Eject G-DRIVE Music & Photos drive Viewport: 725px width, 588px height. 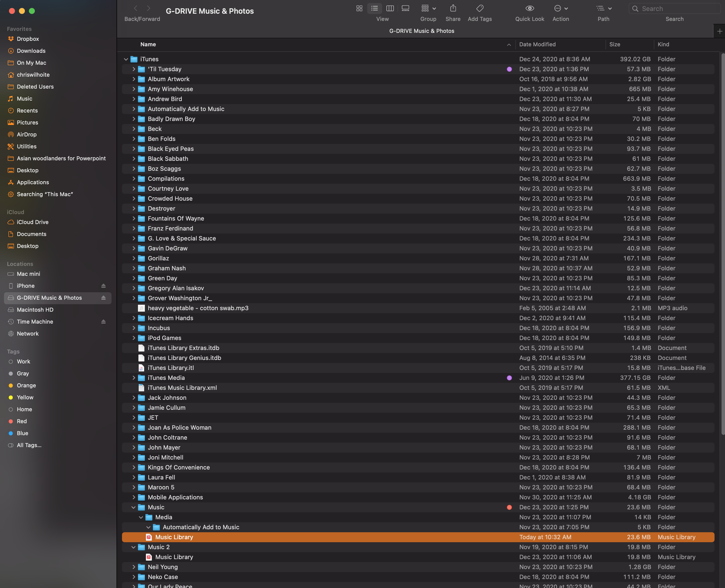103,298
